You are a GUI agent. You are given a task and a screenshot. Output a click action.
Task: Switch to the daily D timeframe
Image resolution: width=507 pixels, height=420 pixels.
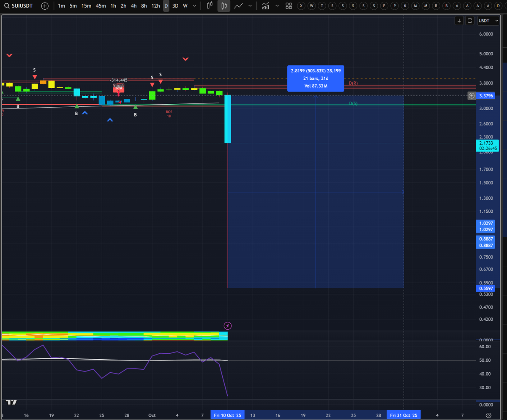166,6
